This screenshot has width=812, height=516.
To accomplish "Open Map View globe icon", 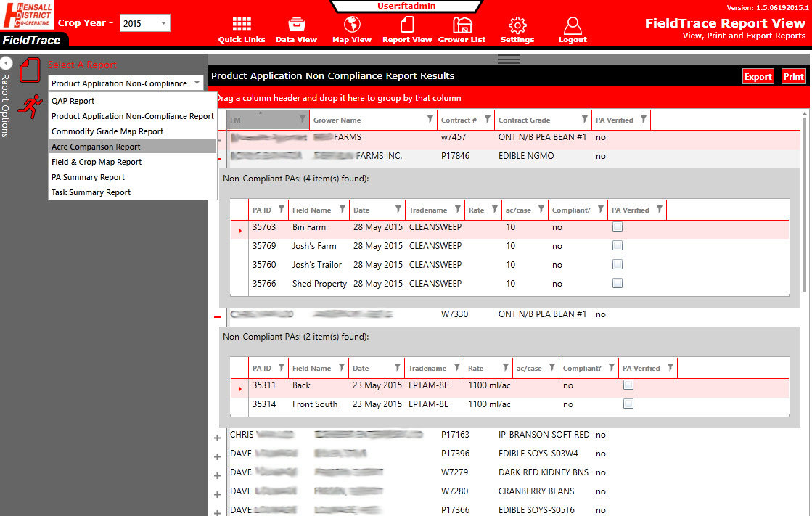I will pos(352,25).
